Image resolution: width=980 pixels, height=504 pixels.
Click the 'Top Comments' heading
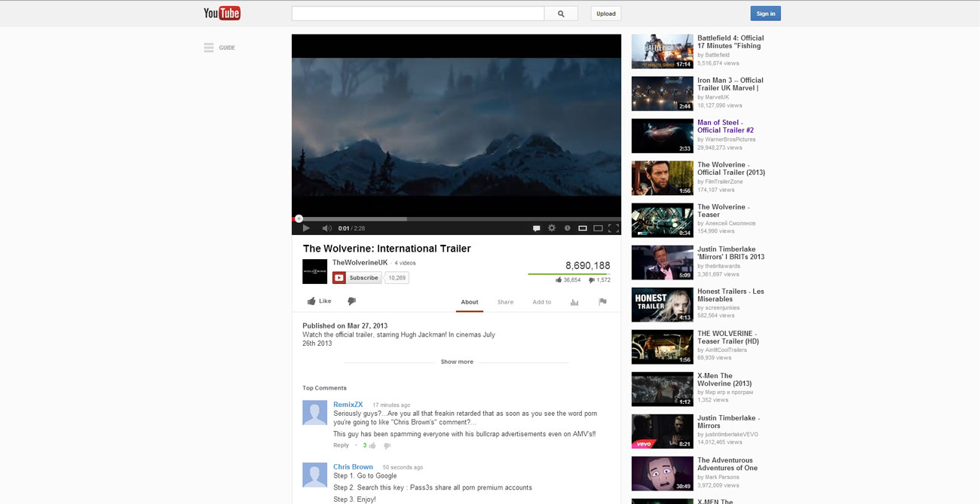point(324,388)
